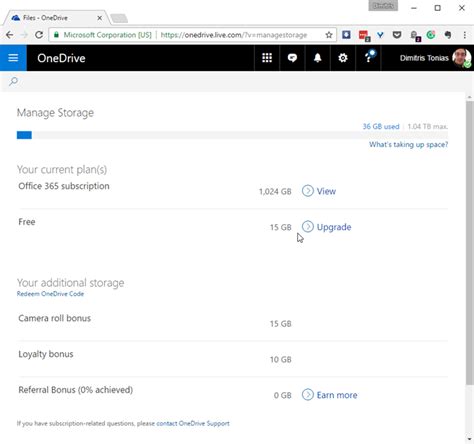Click the Chrome profile name button in title bar
The width and height of the screenshot is (474, 444).
(383, 6)
